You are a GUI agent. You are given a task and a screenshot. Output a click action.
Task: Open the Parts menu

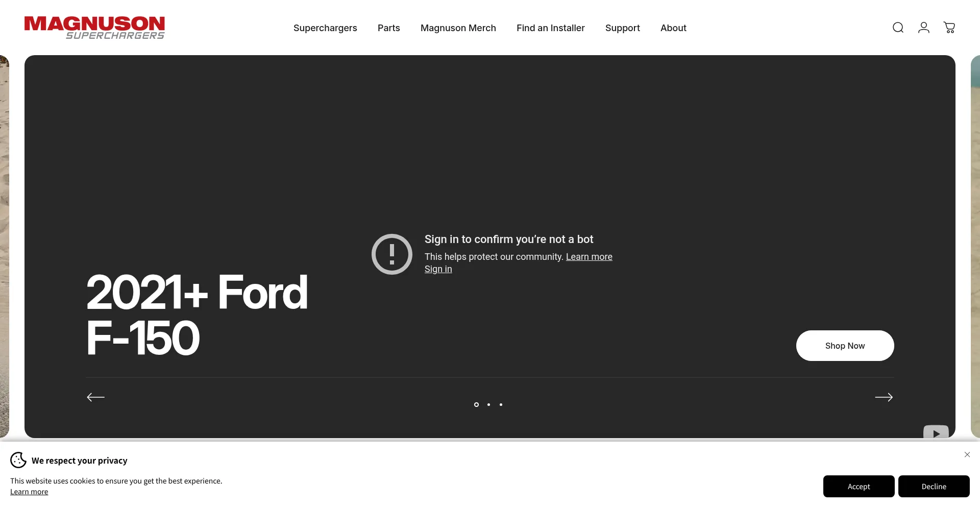[389, 28]
